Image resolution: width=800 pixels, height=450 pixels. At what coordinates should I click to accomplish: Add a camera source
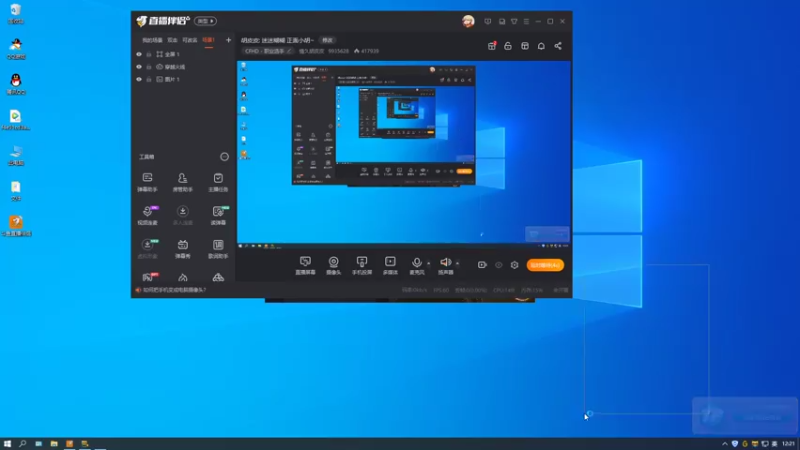[x=333, y=265]
